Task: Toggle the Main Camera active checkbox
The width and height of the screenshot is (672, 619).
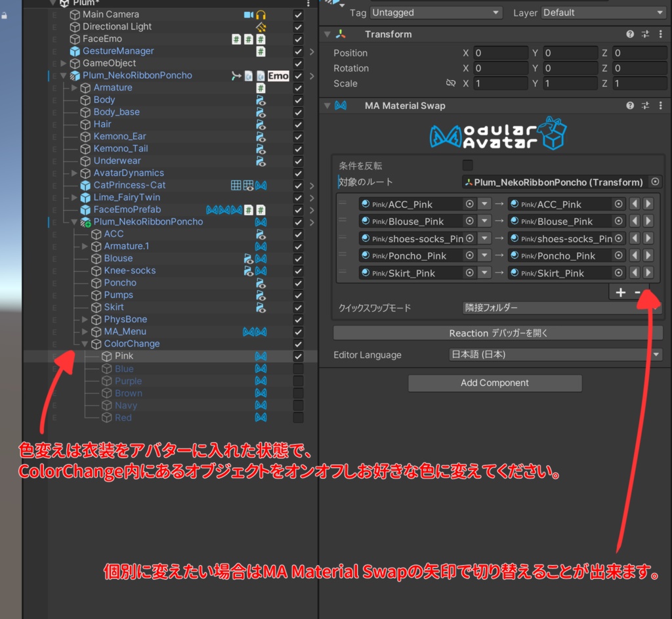Action: [x=299, y=15]
